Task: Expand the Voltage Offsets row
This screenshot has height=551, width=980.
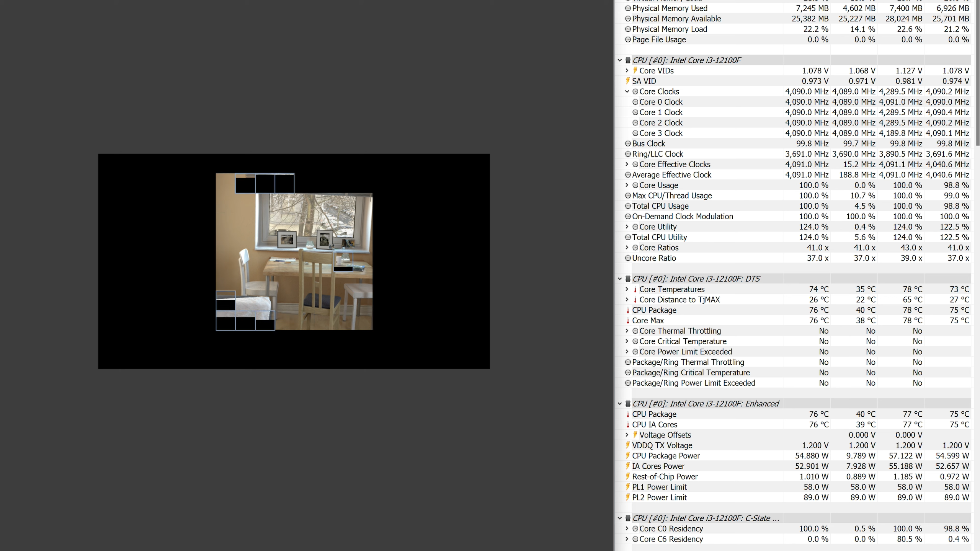Action: [627, 435]
